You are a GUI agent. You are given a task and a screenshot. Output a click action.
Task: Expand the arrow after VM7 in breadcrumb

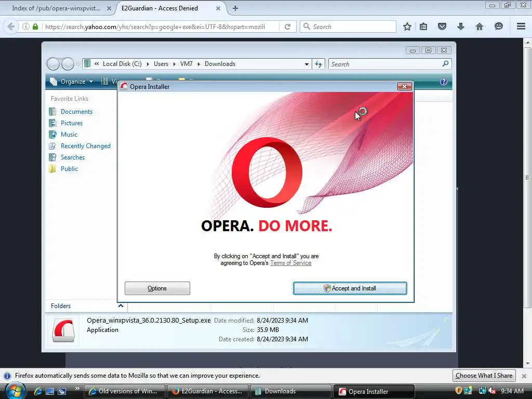(x=199, y=64)
